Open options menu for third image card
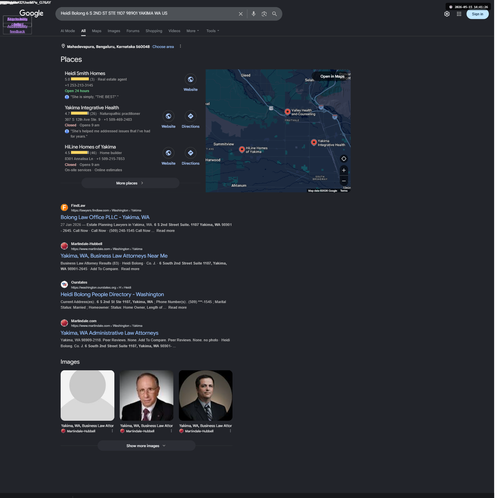500x498 pixels. [230, 431]
